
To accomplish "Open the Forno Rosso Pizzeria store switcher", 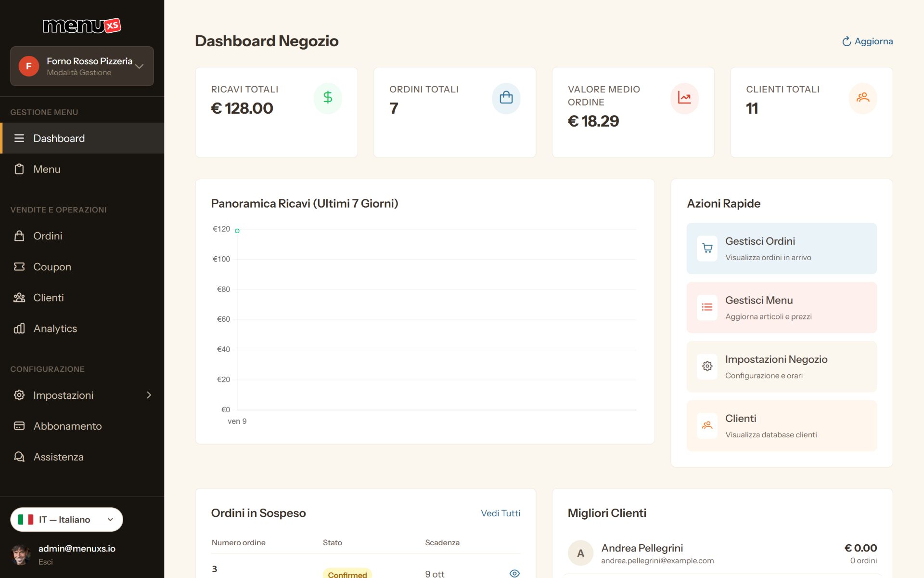I will [x=82, y=66].
